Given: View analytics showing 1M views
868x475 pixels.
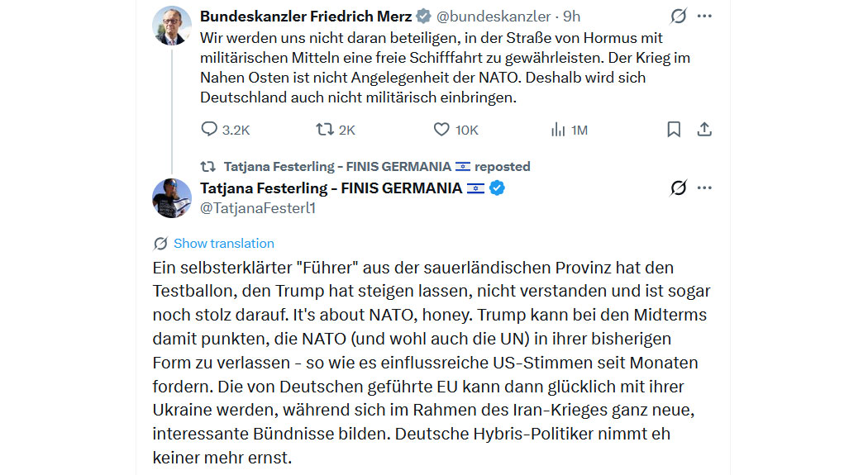Looking at the screenshot, I should tap(559, 130).
